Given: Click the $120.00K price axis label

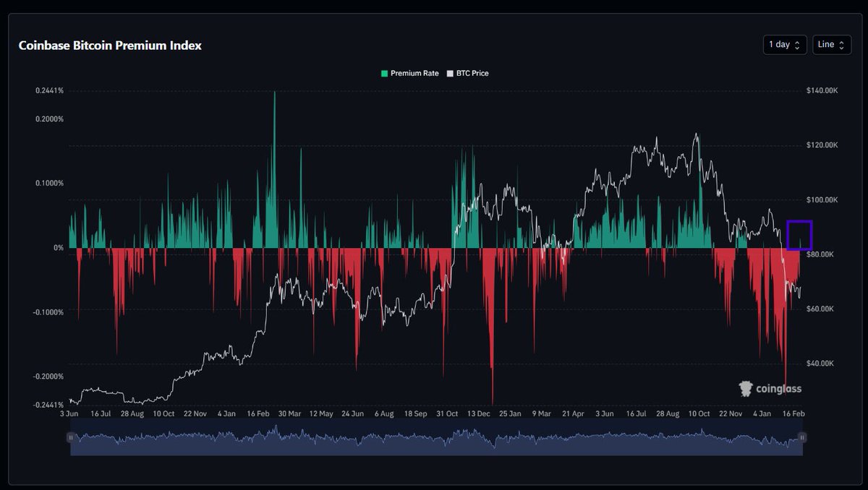Looking at the screenshot, I should click(822, 145).
